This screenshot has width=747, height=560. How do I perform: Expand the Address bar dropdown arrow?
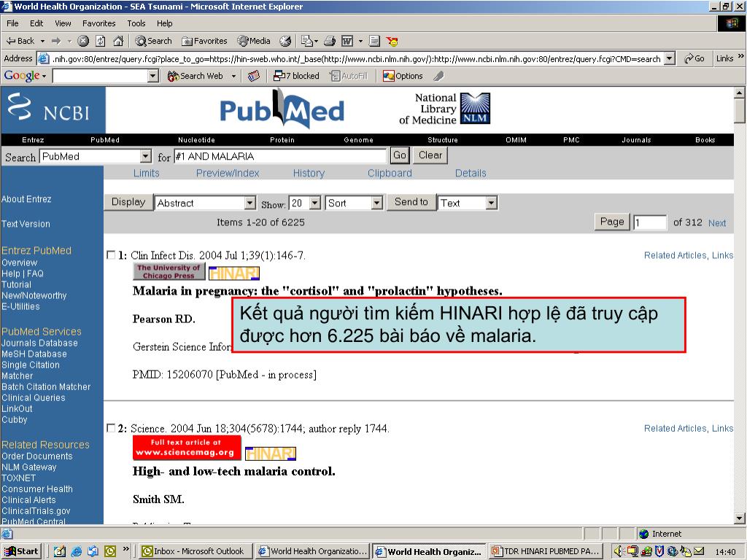coord(670,58)
